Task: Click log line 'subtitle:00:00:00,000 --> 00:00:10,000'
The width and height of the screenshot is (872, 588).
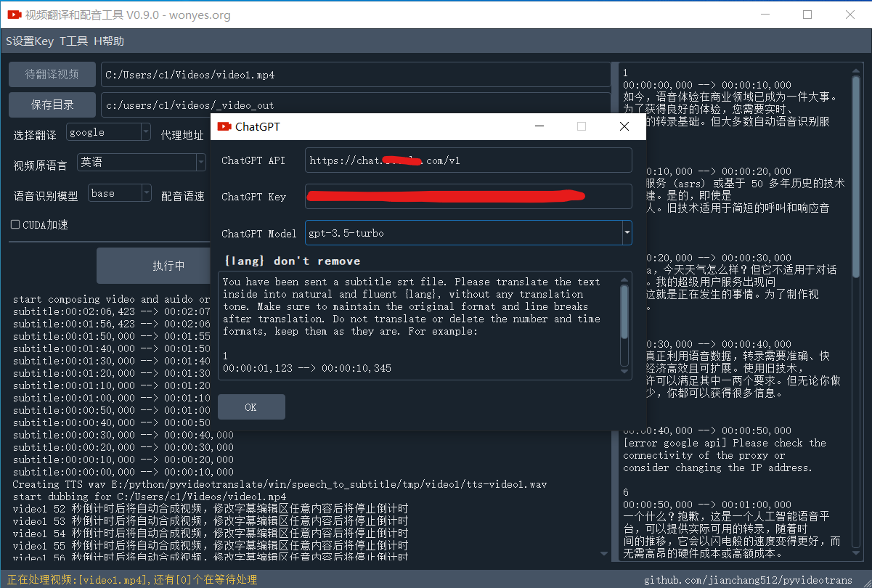Action: pos(123,472)
